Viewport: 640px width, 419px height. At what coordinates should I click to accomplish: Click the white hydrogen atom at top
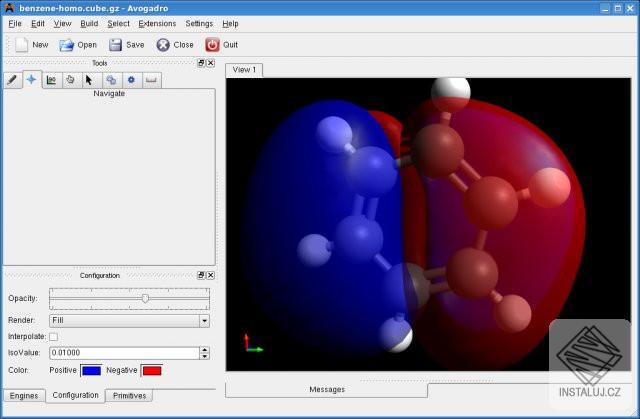pyautogui.click(x=451, y=92)
